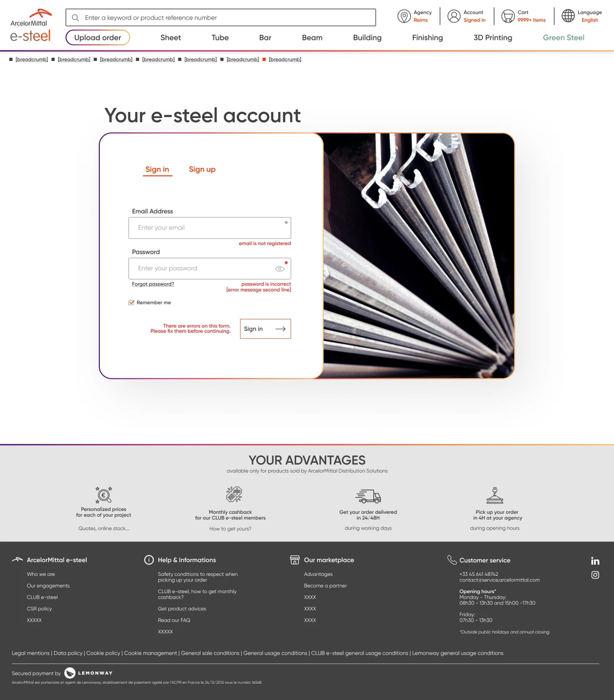
Task: Click the Help & Informations info icon
Action: click(149, 560)
